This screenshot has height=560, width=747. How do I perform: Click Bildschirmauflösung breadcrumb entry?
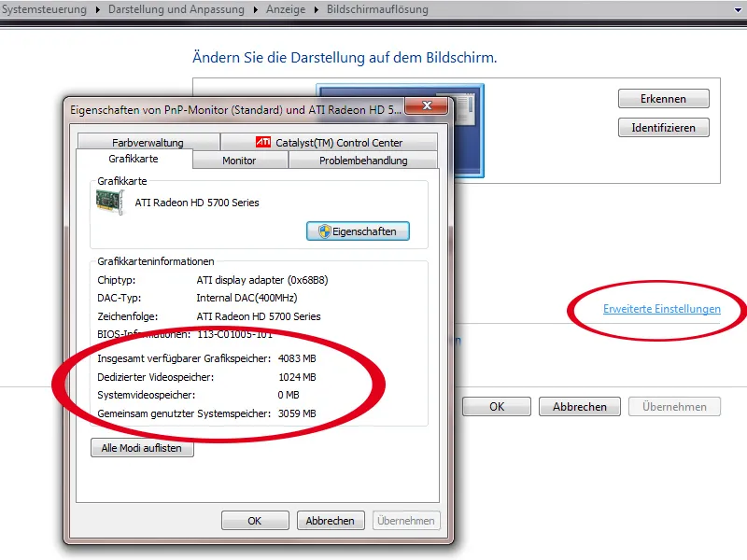point(377,9)
